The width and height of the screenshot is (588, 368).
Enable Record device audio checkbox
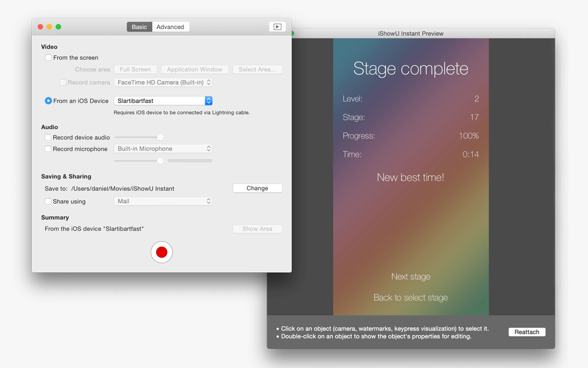tap(48, 137)
